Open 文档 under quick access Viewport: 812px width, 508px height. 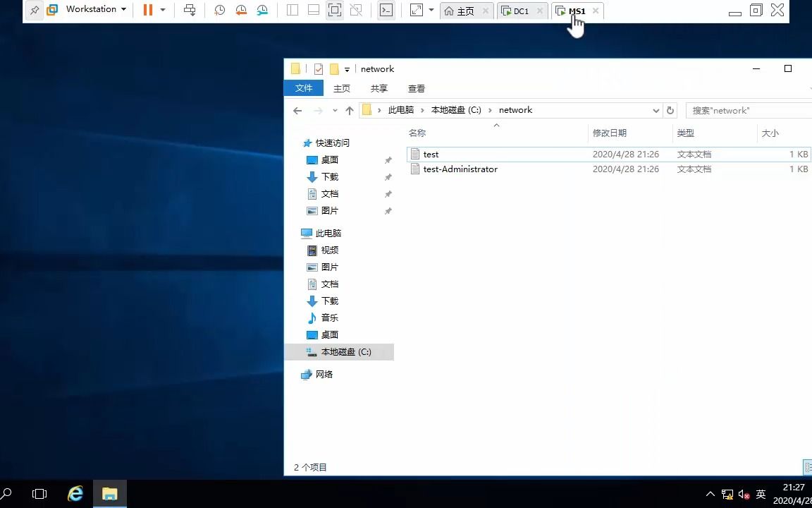(x=329, y=194)
